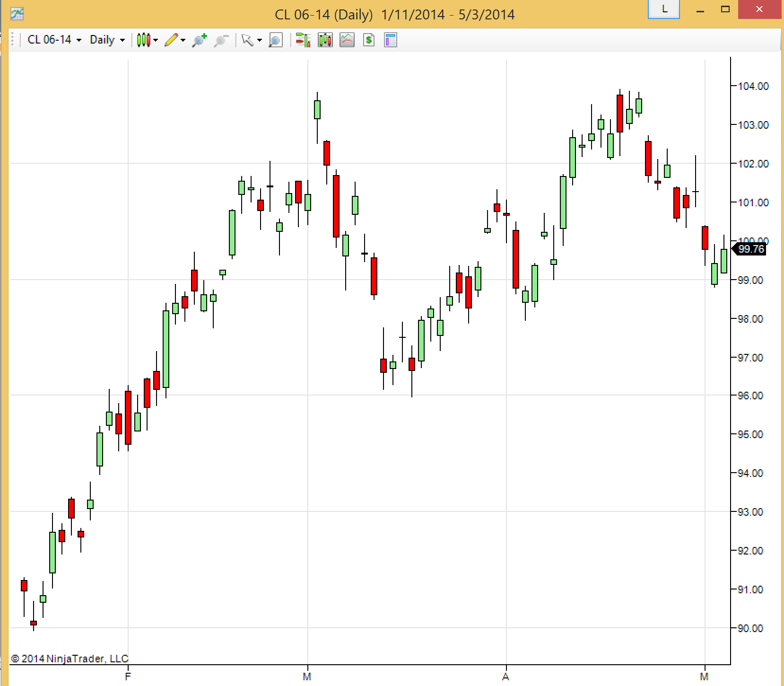The image size is (784, 686).
Task: Open the pencil drawing tools dropdown
Action: pyautogui.click(x=174, y=40)
